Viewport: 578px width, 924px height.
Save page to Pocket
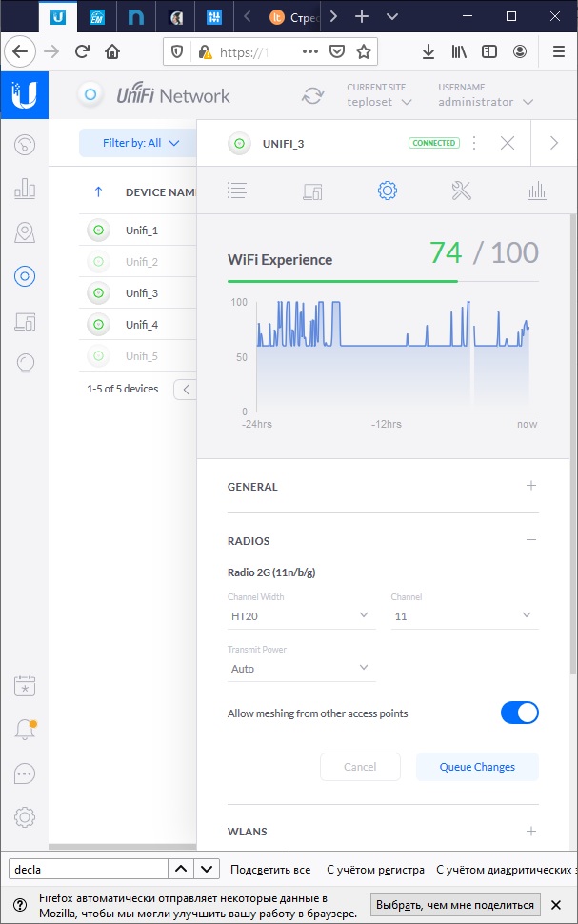click(x=336, y=51)
